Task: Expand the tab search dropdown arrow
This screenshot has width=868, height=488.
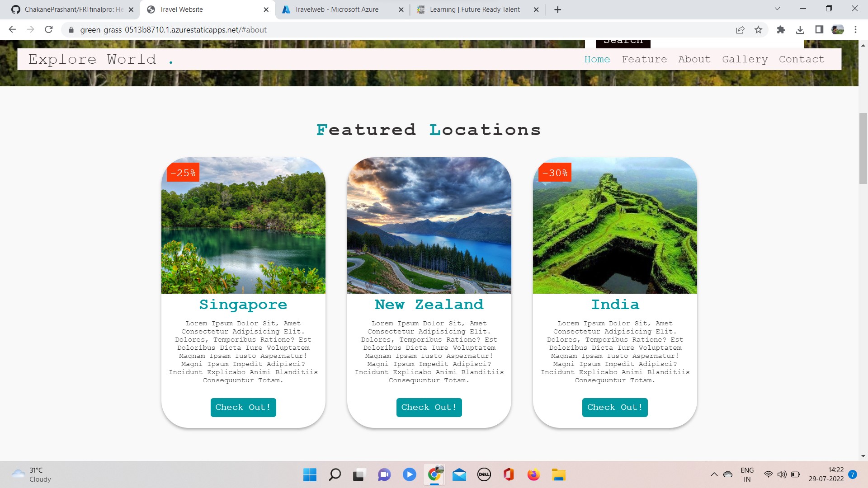Action: click(x=777, y=9)
